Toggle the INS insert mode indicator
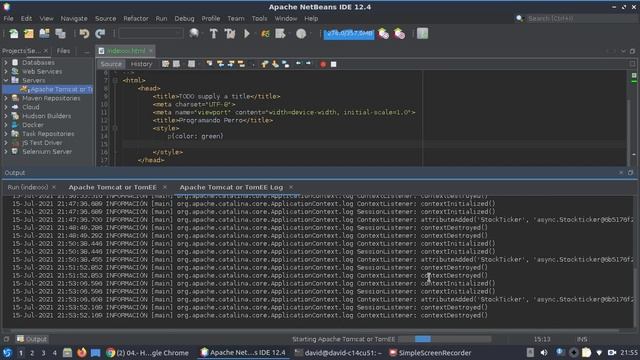Screen dimensions: 640x360 (x=582, y=339)
